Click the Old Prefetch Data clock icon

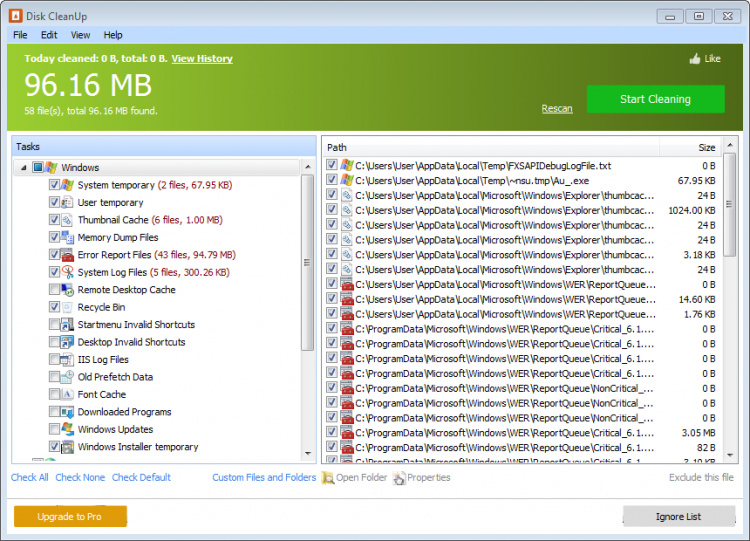pyautogui.click(x=67, y=377)
